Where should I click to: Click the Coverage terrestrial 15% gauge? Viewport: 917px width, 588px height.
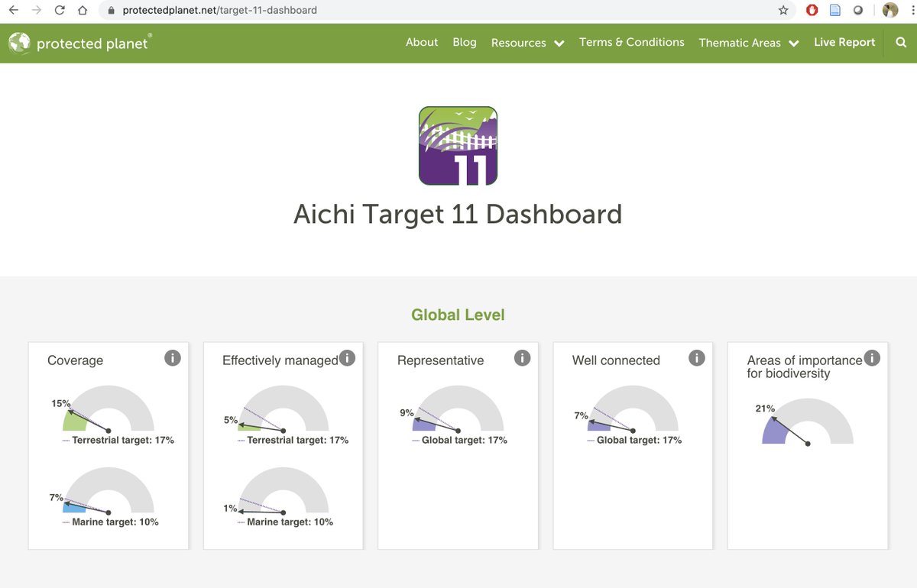(x=109, y=409)
